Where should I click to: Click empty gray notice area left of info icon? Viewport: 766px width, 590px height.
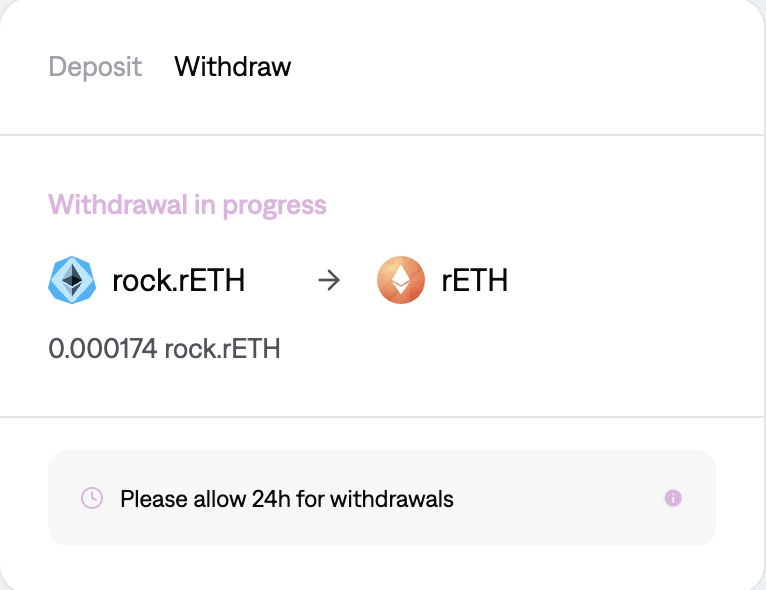pos(560,498)
